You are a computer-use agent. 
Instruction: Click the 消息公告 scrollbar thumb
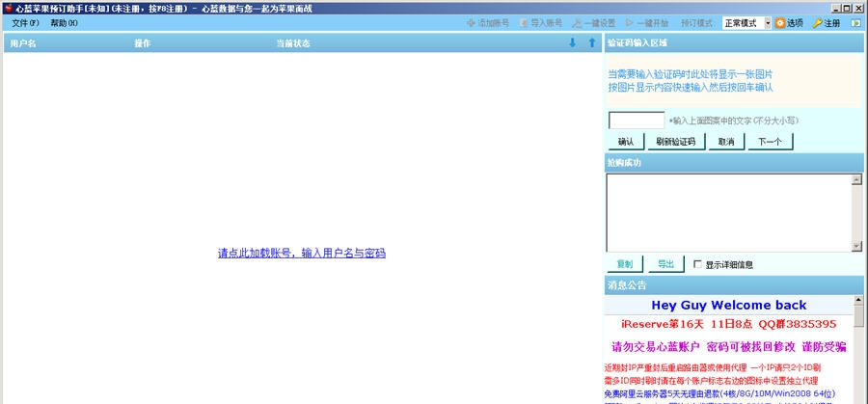pos(858,316)
